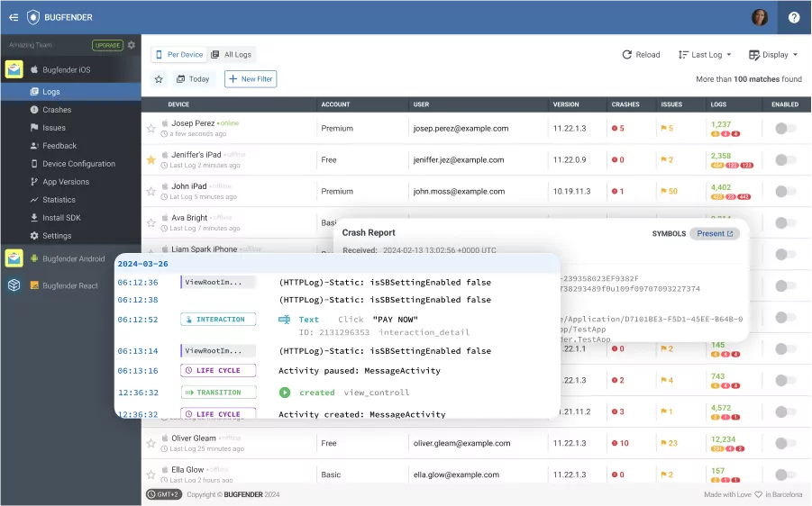The image size is (812, 506).
Task: Open the help question mark icon
Action: click(x=793, y=17)
